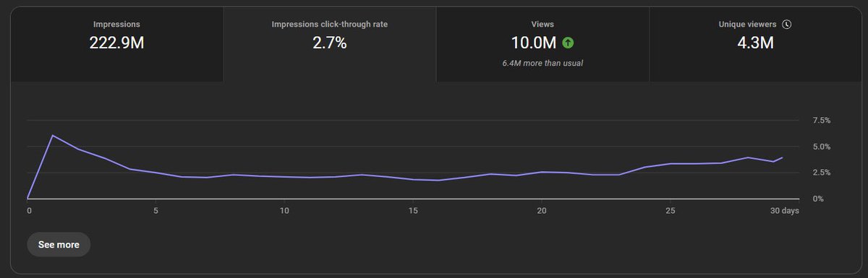Click the 2.7% click-through rate value
The height and width of the screenshot is (278, 868).
pos(329,43)
